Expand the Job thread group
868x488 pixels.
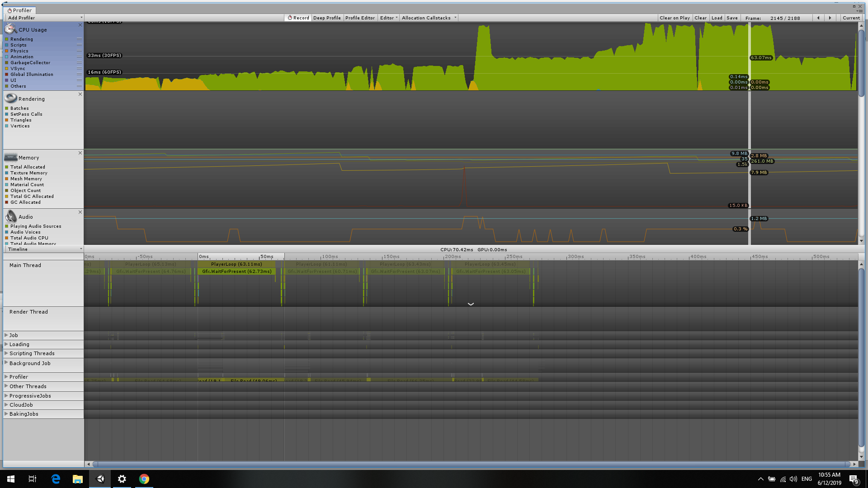pos(6,335)
